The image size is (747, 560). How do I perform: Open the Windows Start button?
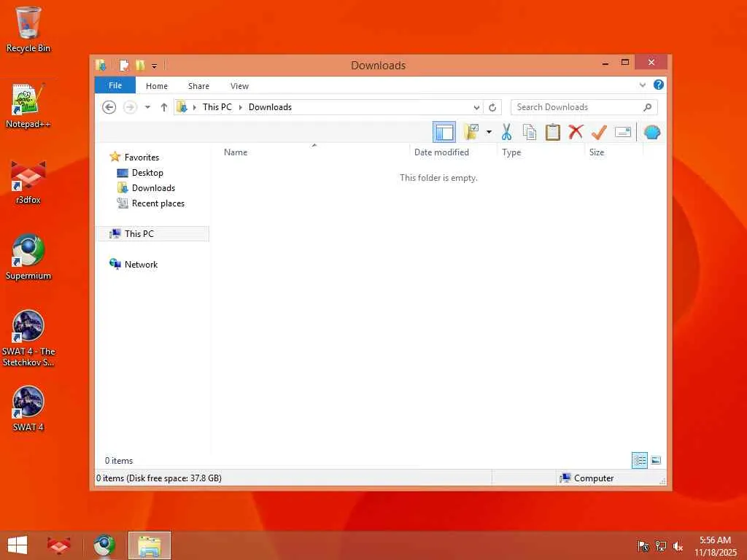point(18,545)
